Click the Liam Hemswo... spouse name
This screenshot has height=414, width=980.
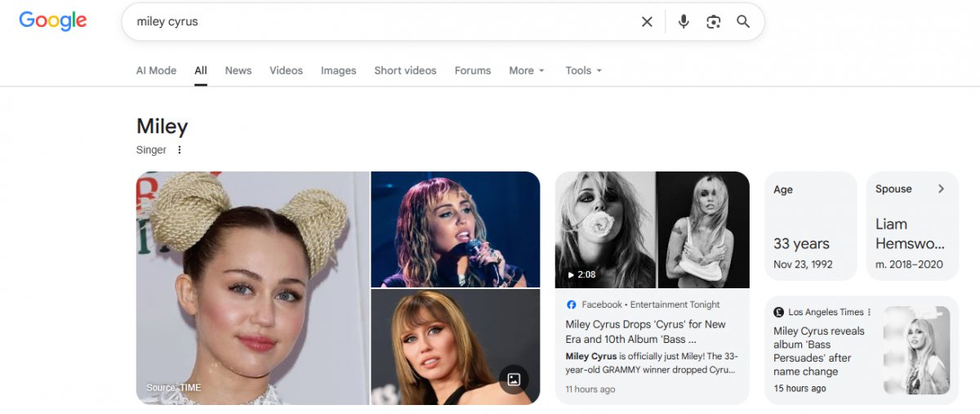coord(910,234)
